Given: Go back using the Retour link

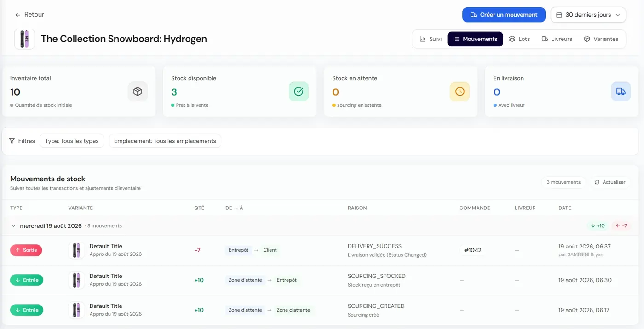Looking at the screenshot, I should (x=29, y=15).
